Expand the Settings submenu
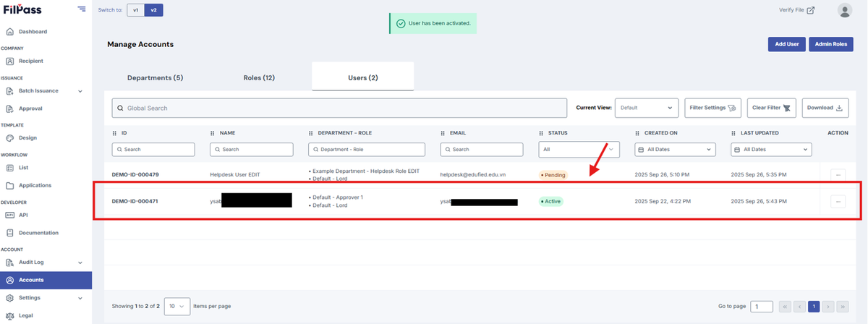The width and height of the screenshot is (868, 324). click(80, 298)
